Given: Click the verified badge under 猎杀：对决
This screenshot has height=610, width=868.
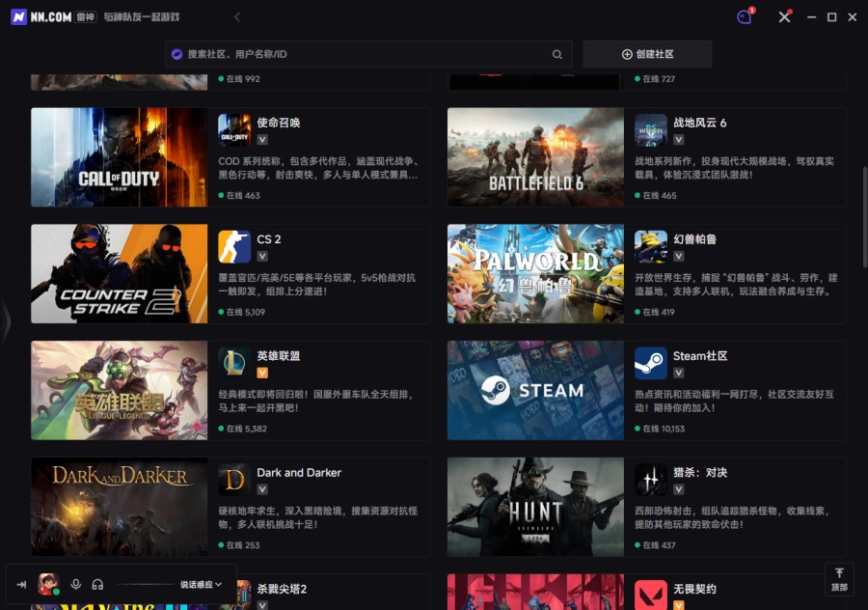Looking at the screenshot, I should (679, 489).
